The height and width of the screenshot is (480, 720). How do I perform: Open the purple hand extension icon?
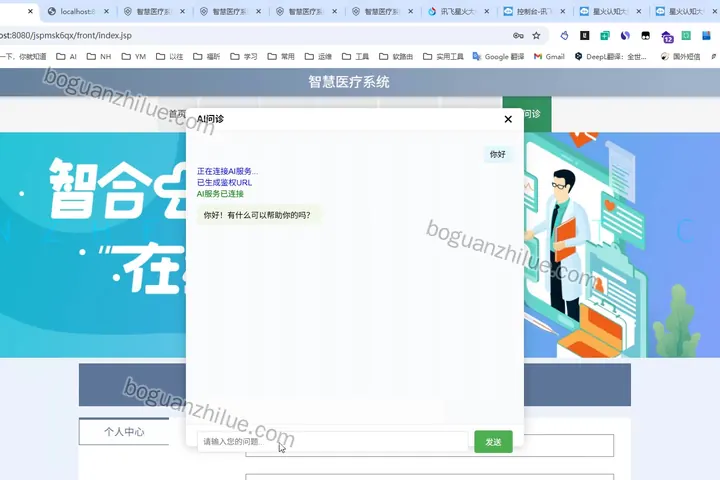click(x=564, y=35)
